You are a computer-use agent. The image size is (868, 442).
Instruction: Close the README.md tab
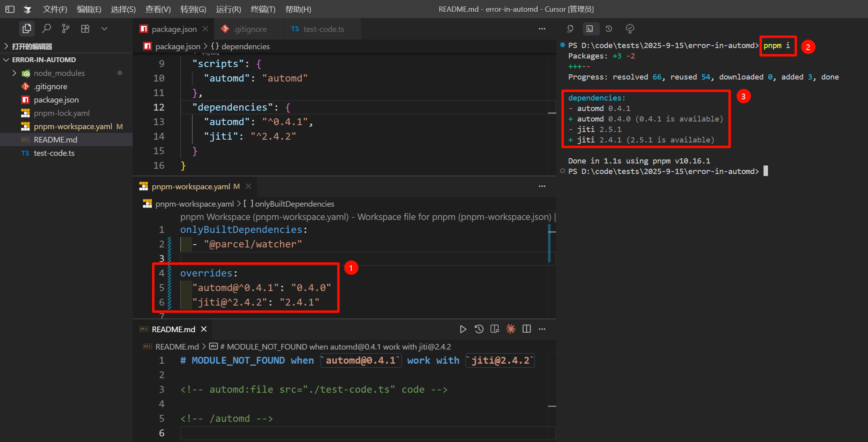pyautogui.click(x=204, y=329)
